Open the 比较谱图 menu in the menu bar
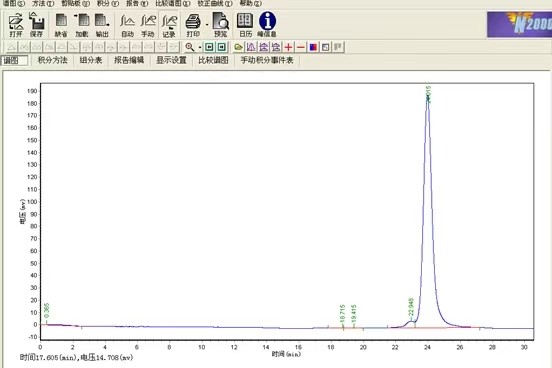 pos(172,3)
